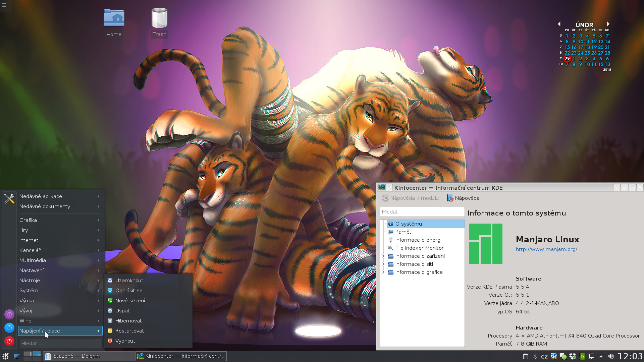
Task: Go to next month in calendar widget
Action: click(608, 24)
